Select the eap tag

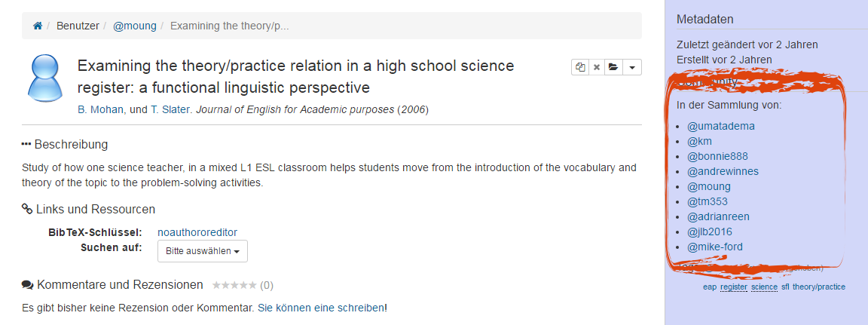pos(710,287)
